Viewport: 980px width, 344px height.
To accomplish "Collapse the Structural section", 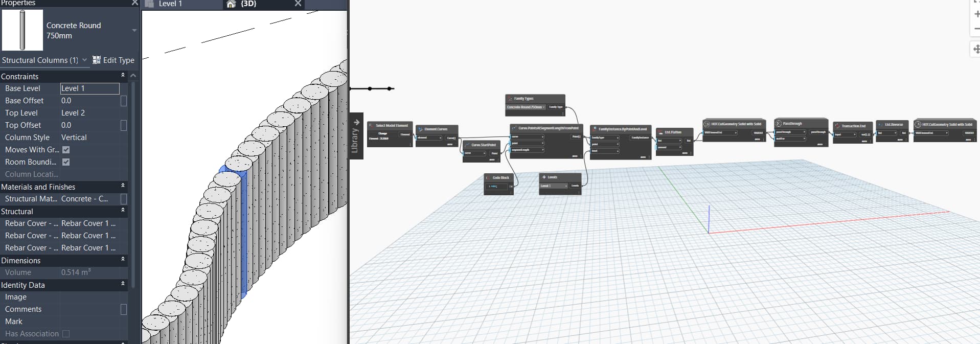I will coord(123,211).
